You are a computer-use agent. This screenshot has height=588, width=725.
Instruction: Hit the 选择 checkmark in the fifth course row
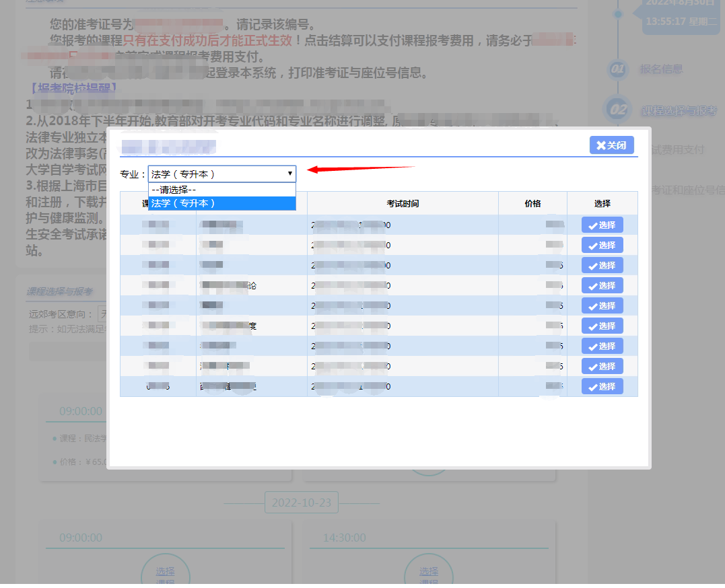(x=602, y=306)
